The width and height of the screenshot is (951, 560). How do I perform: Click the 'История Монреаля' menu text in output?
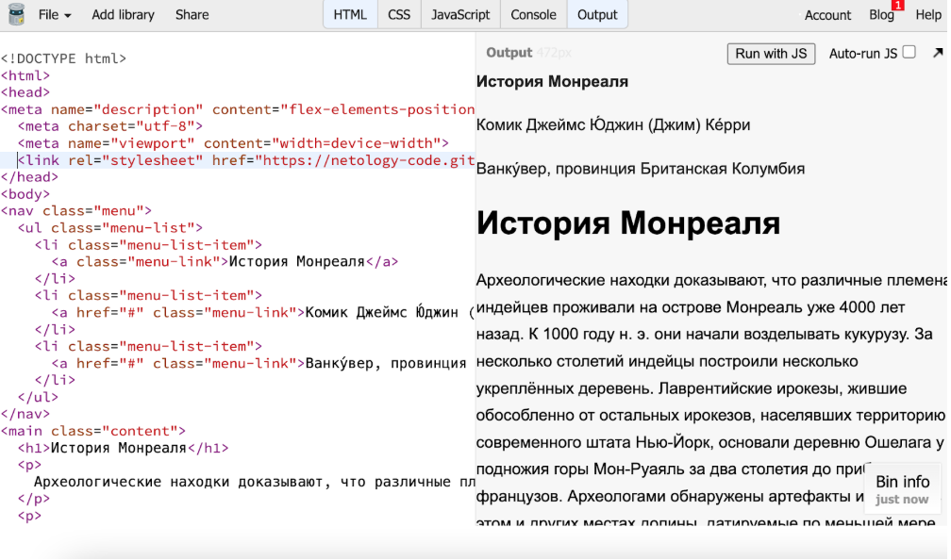coord(552,81)
